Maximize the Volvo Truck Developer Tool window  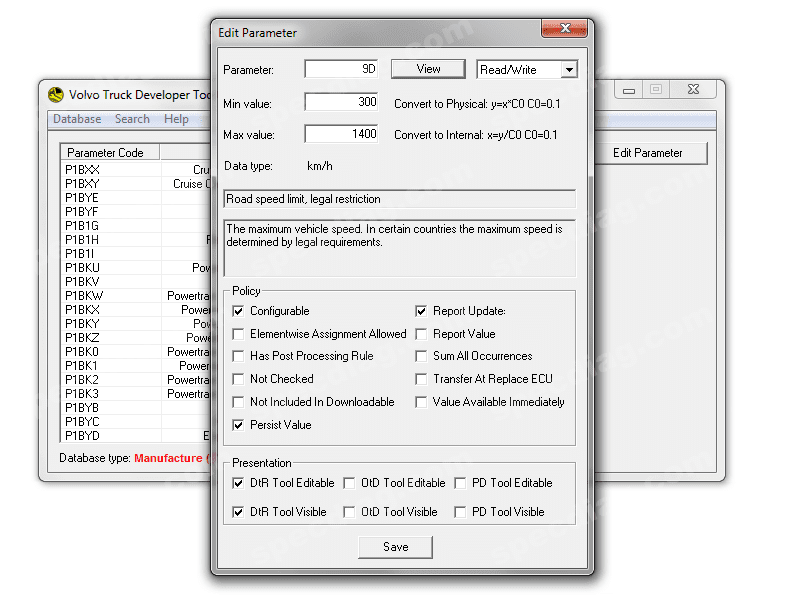click(x=656, y=90)
